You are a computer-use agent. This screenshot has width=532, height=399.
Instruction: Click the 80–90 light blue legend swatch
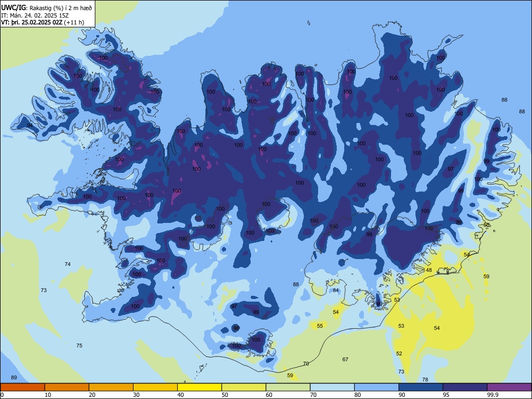[x=377, y=387]
